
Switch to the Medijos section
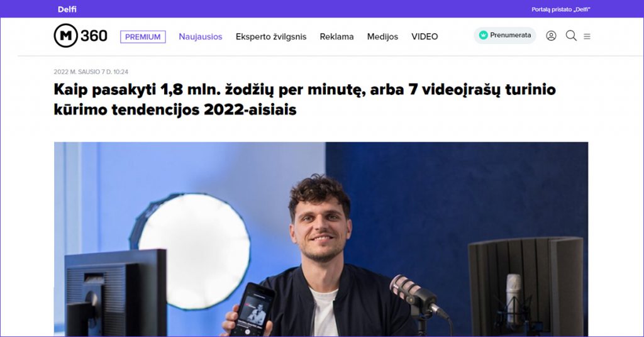382,36
